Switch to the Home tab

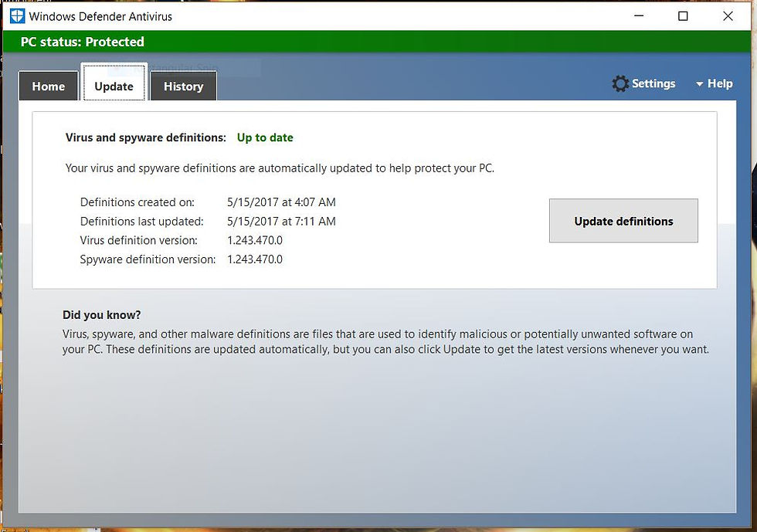[48, 86]
